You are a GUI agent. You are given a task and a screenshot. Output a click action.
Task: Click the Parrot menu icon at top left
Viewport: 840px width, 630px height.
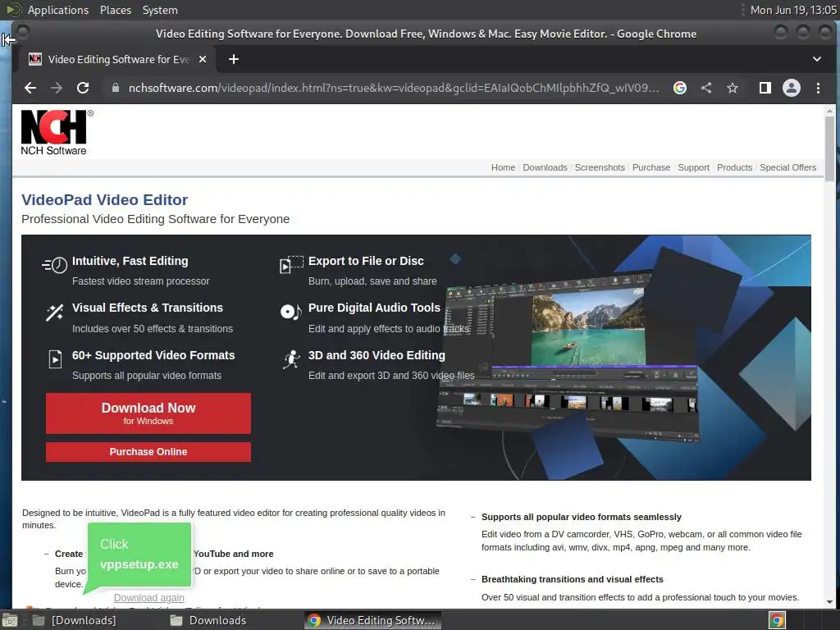pos(14,10)
